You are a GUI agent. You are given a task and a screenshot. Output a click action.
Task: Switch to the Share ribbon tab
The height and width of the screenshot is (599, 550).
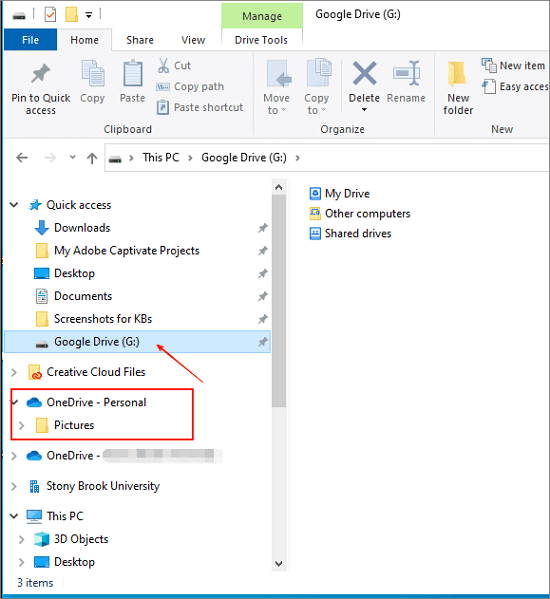click(x=140, y=40)
